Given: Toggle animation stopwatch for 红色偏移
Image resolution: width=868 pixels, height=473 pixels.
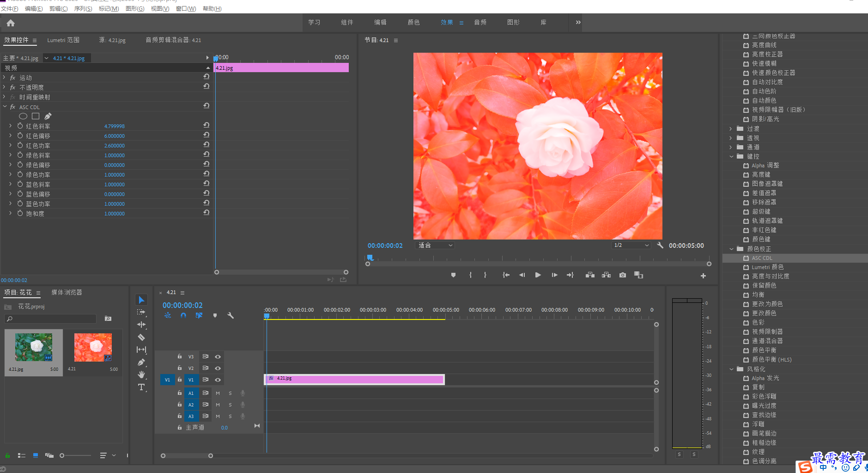Looking at the screenshot, I should (x=20, y=135).
